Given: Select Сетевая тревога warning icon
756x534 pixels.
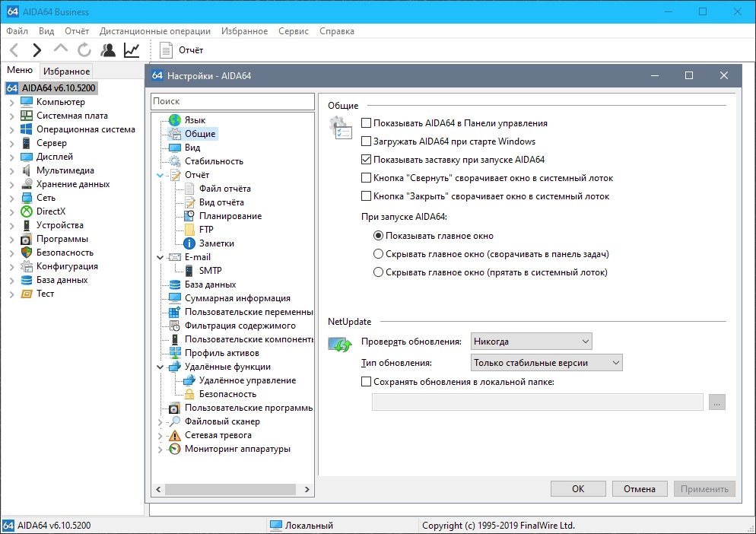Looking at the screenshot, I should [174, 435].
